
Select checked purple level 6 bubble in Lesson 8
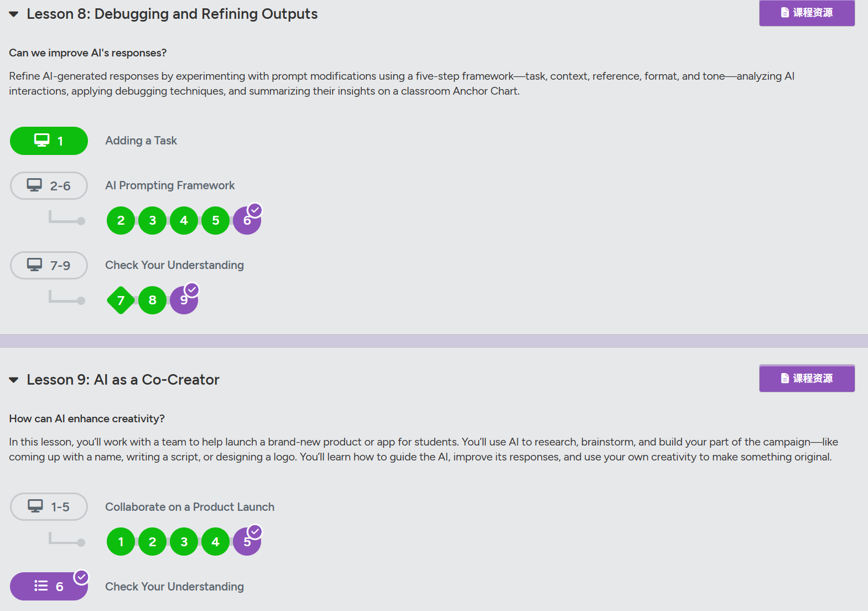tap(247, 220)
